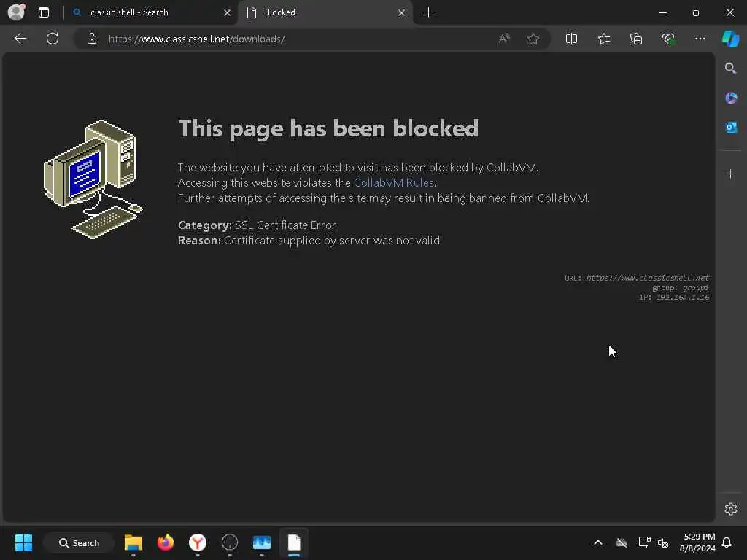
Task: Open the OneDrive cloud tray icon
Action: tap(622, 542)
